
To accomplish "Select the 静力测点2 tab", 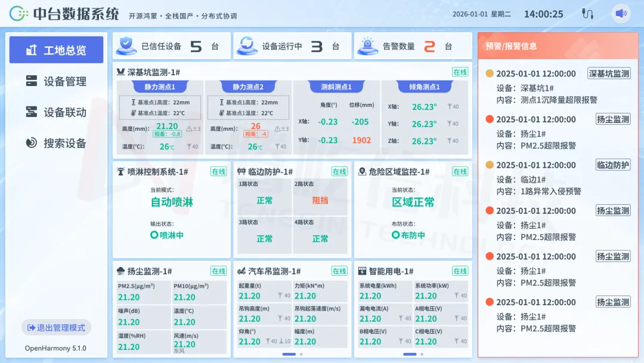I will (248, 87).
